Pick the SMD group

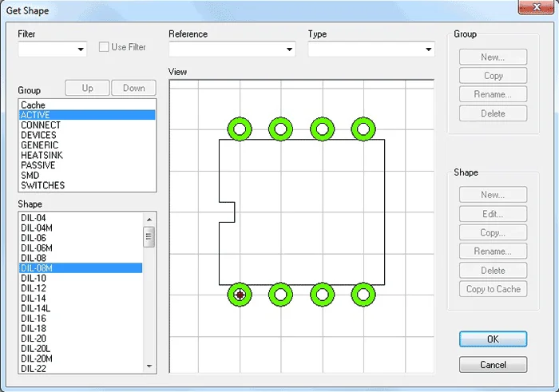87,176
